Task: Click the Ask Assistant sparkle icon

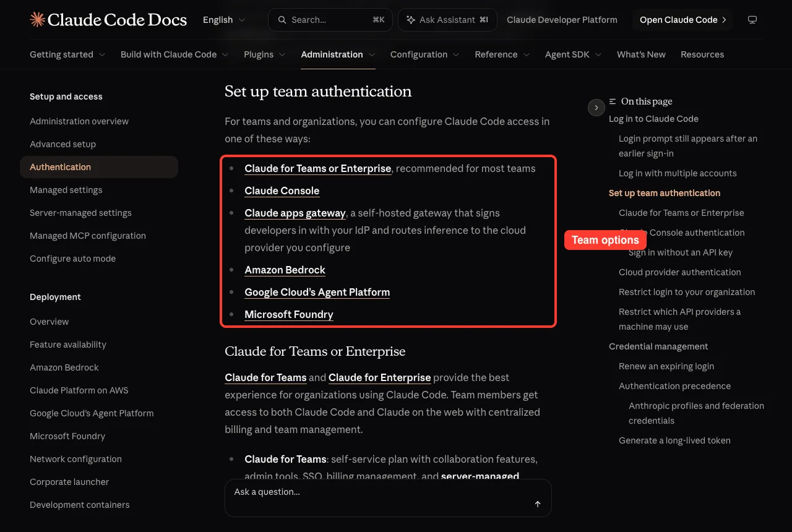Action: click(x=411, y=20)
